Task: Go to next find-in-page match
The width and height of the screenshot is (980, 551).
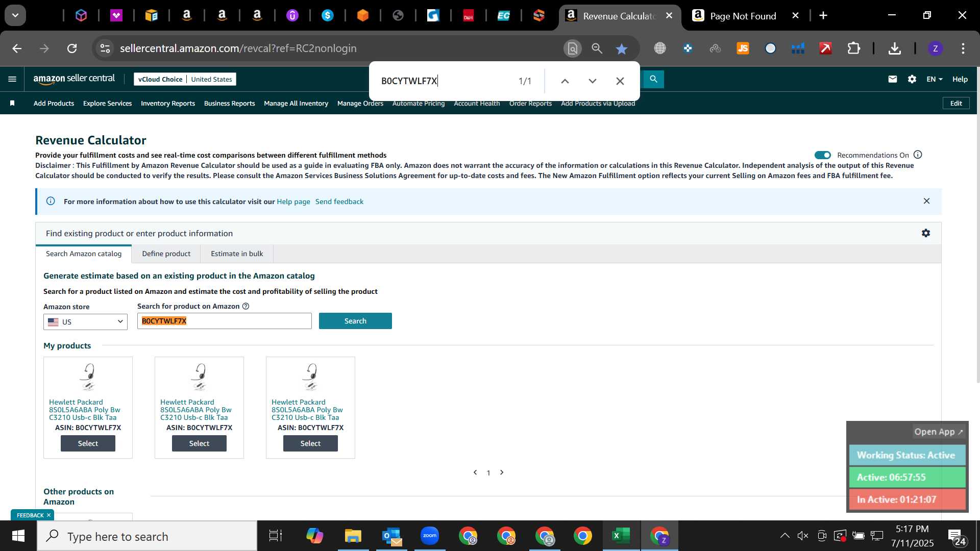Action: pyautogui.click(x=593, y=81)
